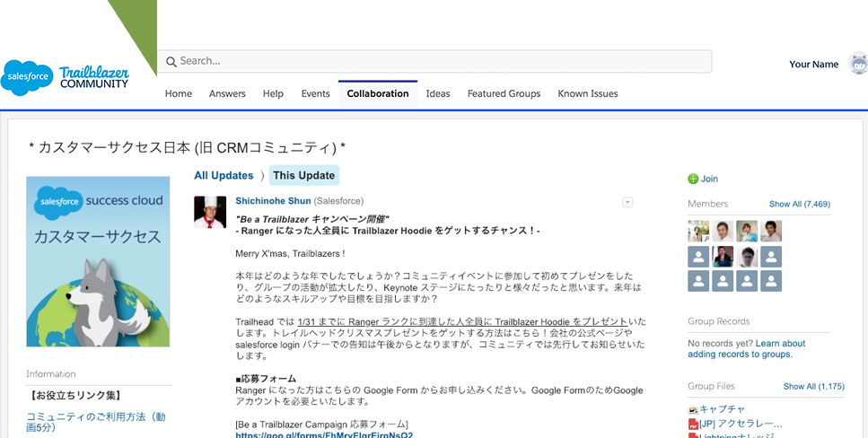Image resolution: width=868 pixels, height=438 pixels.
Task: Click the green plus Join icon
Action: tap(693, 179)
